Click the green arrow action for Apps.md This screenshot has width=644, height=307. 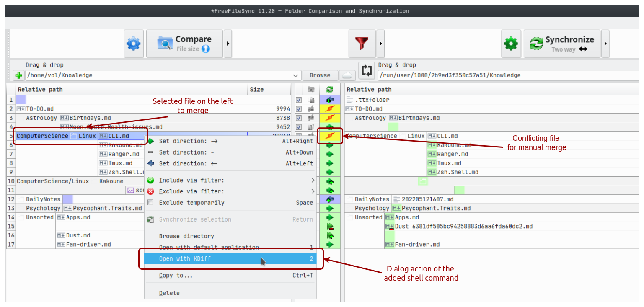[x=330, y=217]
